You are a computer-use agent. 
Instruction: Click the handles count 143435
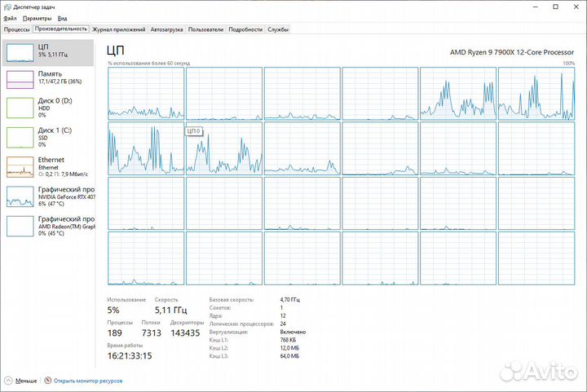(x=185, y=333)
